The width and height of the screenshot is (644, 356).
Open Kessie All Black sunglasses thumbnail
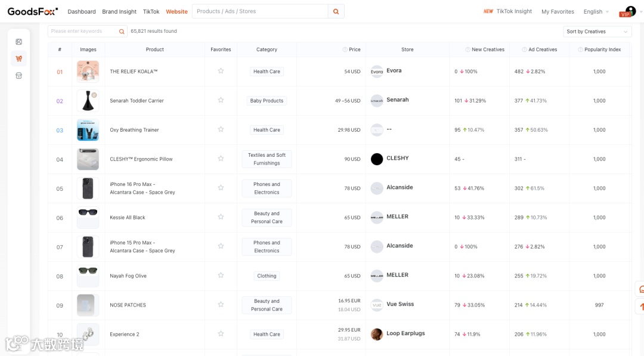[x=88, y=217]
